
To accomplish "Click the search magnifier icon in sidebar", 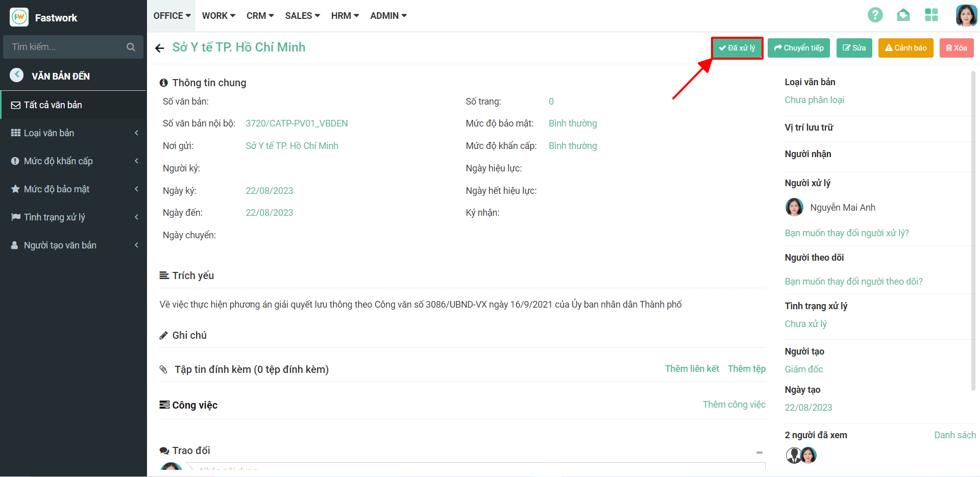I will point(131,47).
